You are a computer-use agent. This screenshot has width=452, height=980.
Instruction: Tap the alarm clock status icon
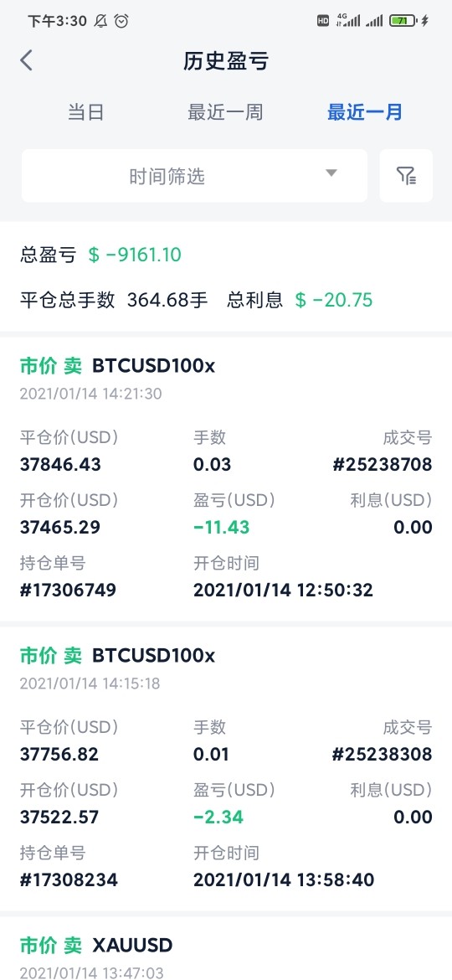121,21
